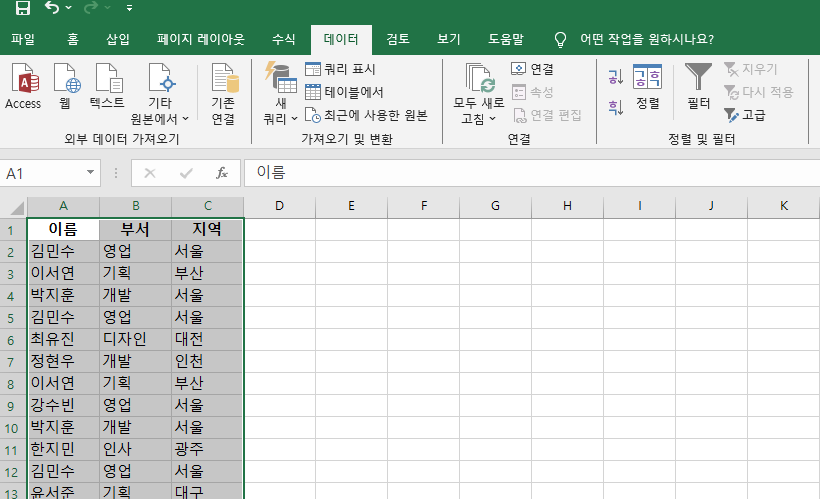The width and height of the screenshot is (820, 499).
Task: Click the 연결 button in ribbon
Action: [x=532, y=69]
